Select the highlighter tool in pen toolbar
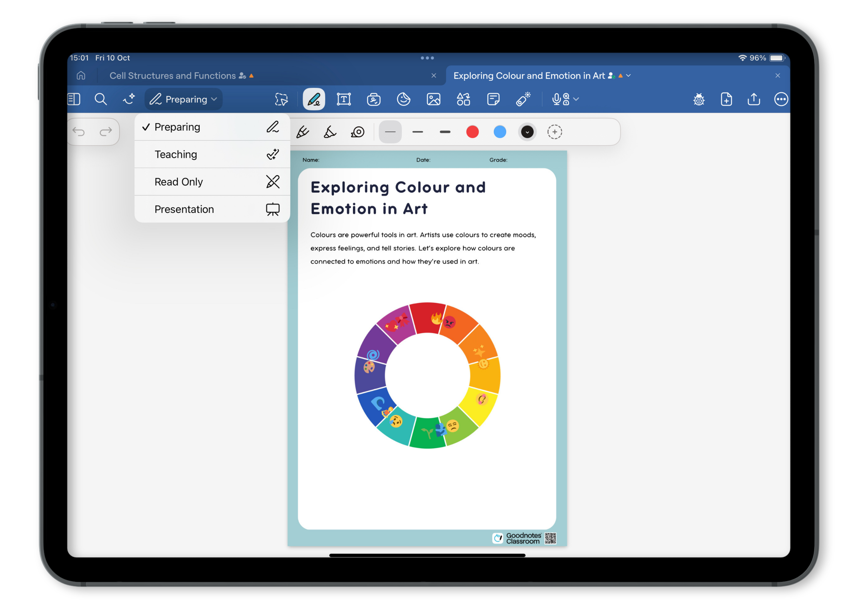The width and height of the screenshot is (868, 614). coord(330,132)
